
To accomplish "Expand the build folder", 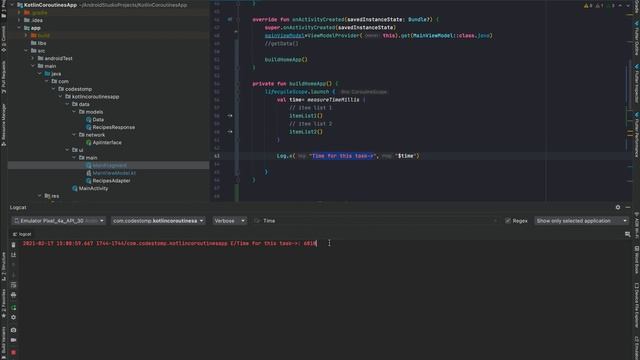I will [26, 36].
